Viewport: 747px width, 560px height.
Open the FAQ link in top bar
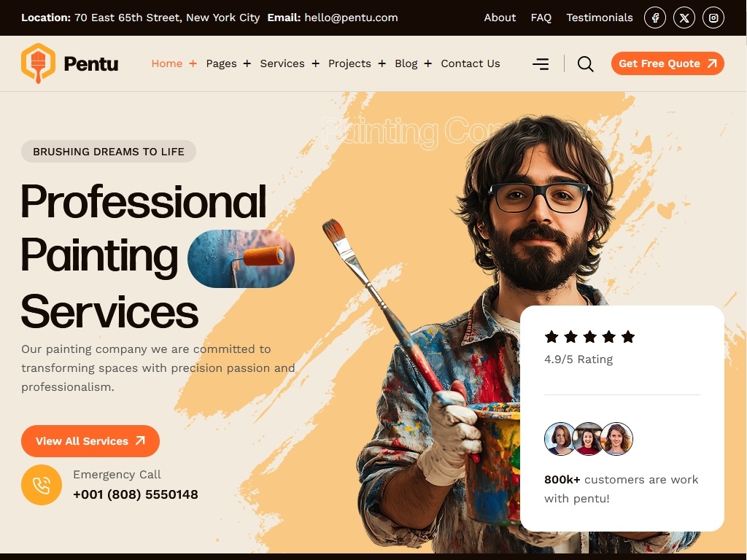click(541, 17)
